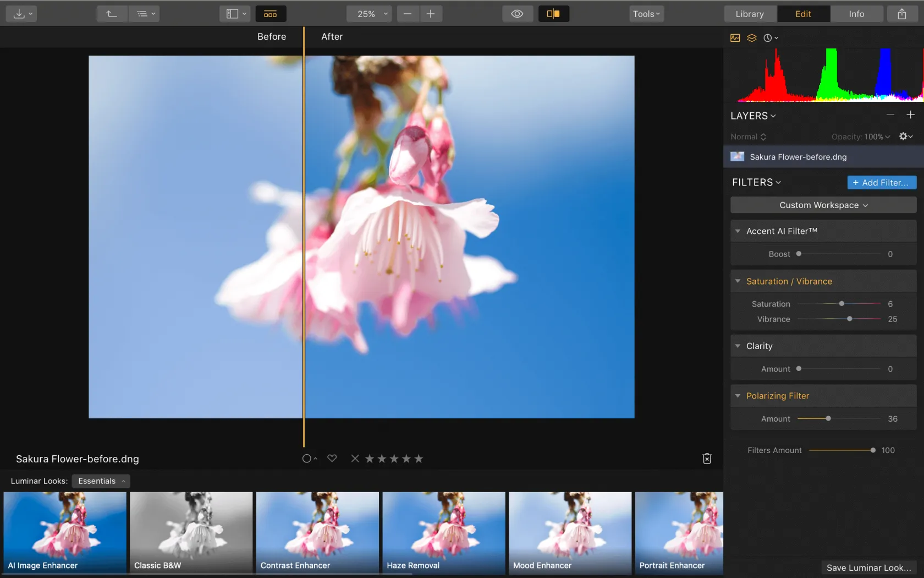This screenshot has height=578, width=924.
Task: Toggle the before/after compare view button
Action: (x=553, y=14)
